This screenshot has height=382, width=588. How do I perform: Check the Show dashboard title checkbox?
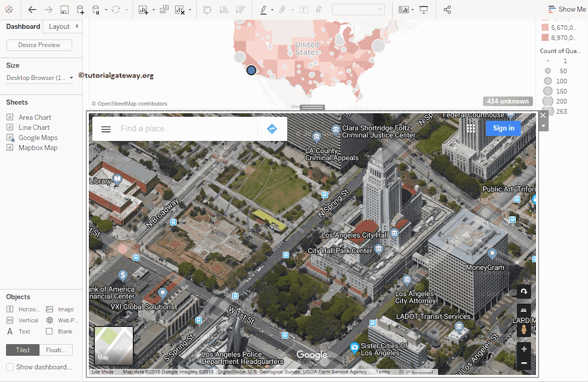click(10, 366)
